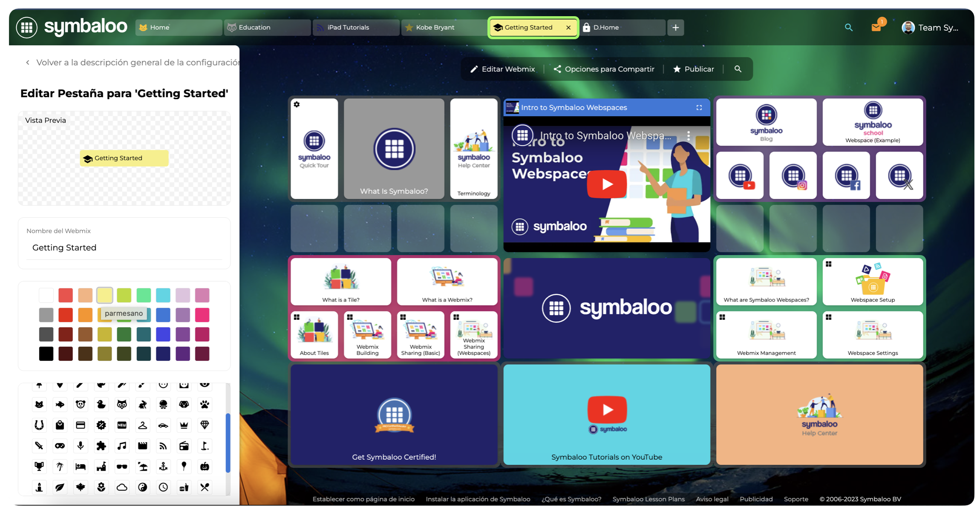Choose the sword tab icon

tap(39, 446)
